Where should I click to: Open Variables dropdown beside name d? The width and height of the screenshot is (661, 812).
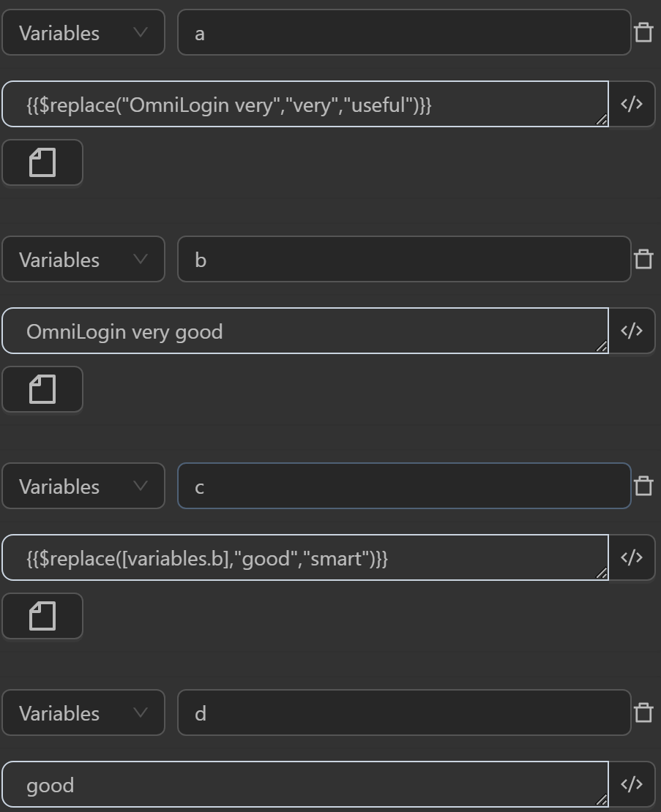pos(83,713)
